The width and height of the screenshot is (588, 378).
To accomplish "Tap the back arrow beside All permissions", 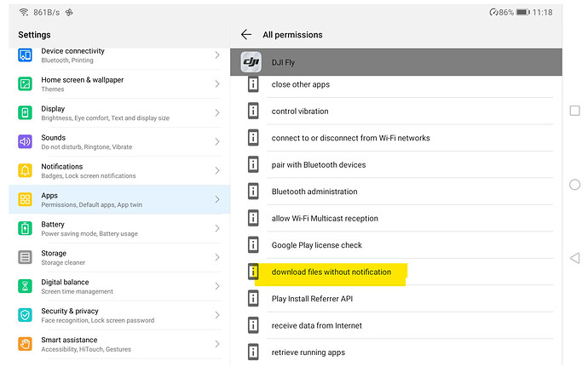I will click(x=246, y=34).
